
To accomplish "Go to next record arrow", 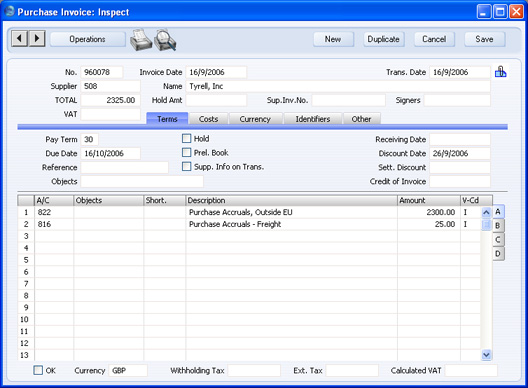I will point(37,38).
